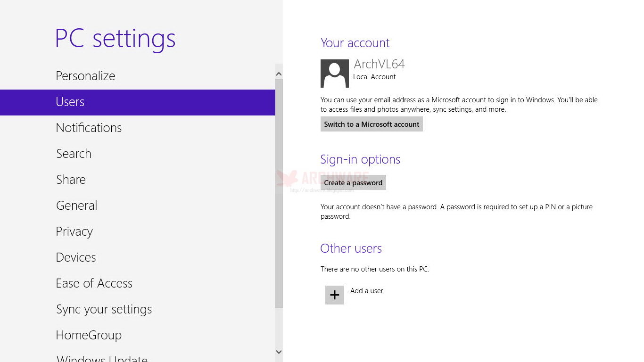Select the Users settings category
Image resolution: width=644 pixels, height=362 pixels.
[x=137, y=102]
